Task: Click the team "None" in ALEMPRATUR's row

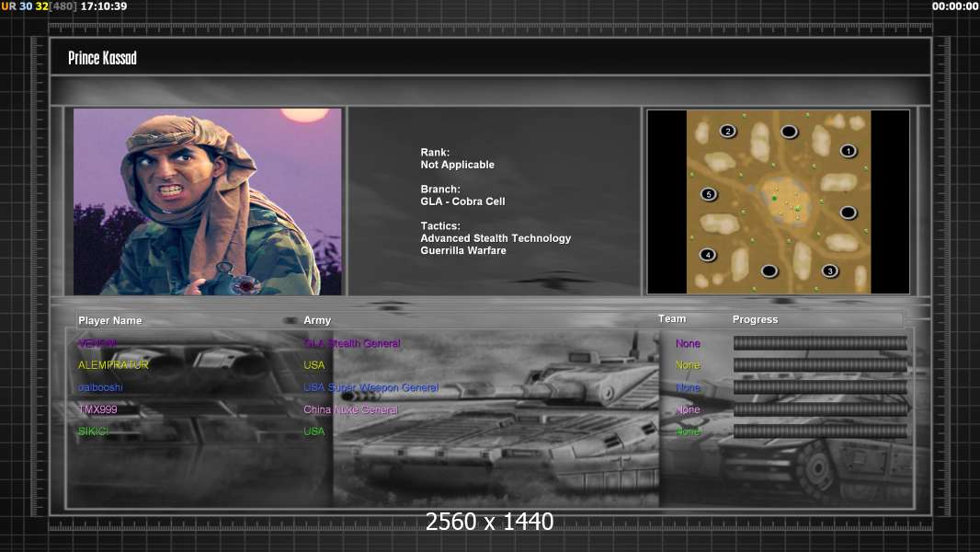Action: pos(688,365)
